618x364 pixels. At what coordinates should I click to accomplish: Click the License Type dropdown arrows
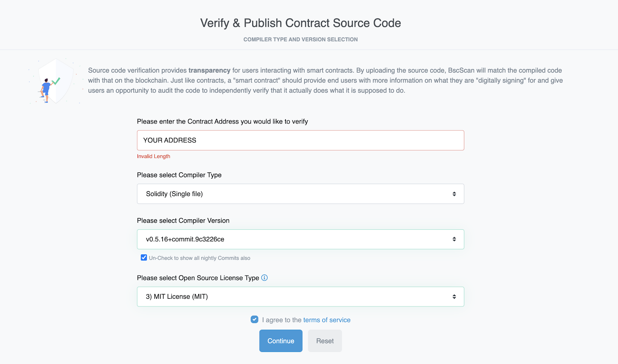point(454,296)
